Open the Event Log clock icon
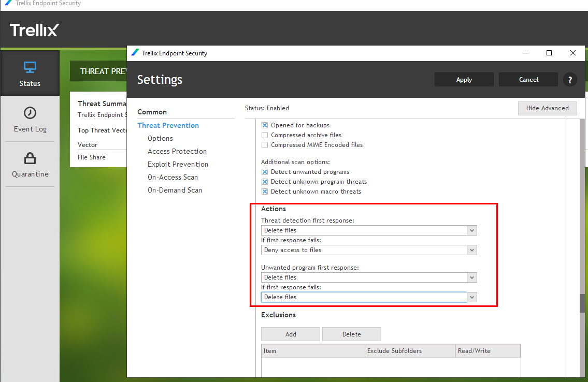This screenshot has height=382, width=588. click(30, 113)
